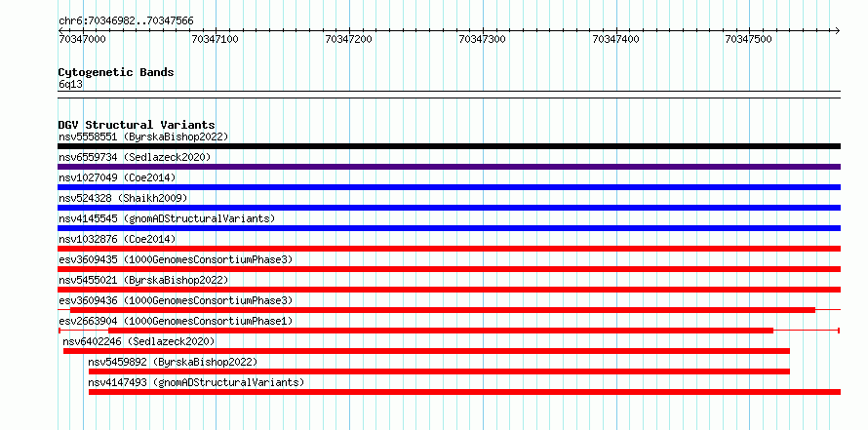This screenshot has height=430, width=868.
Task: Click the 70347000 ruler position label
Action: click(83, 39)
